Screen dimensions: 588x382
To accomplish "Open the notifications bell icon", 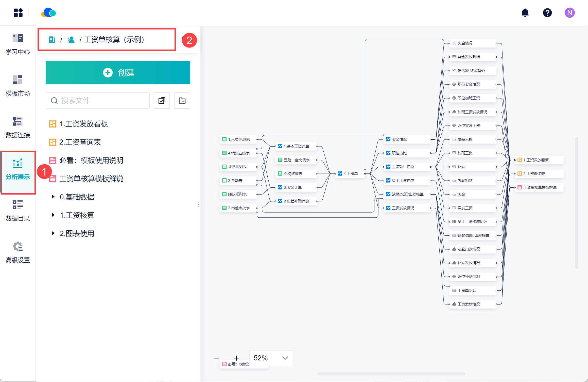I will click(x=525, y=13).
